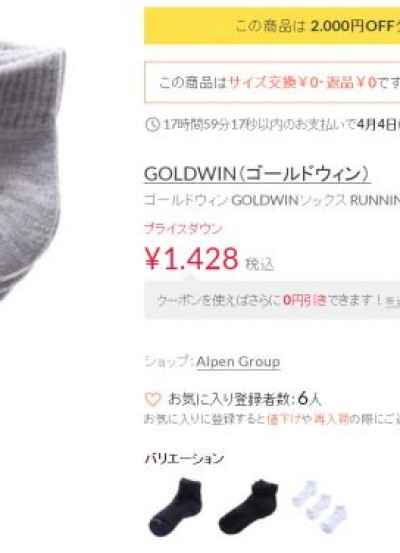Click the プライスダウン price-down label

(x=183, y=229)
